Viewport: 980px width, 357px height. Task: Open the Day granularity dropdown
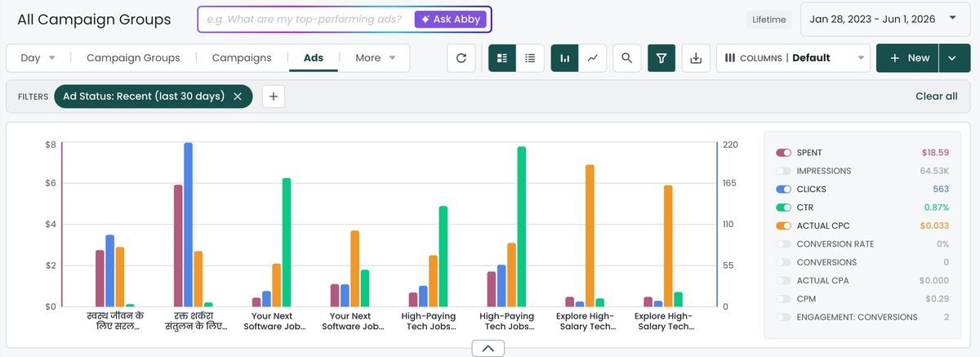[38, 58]
